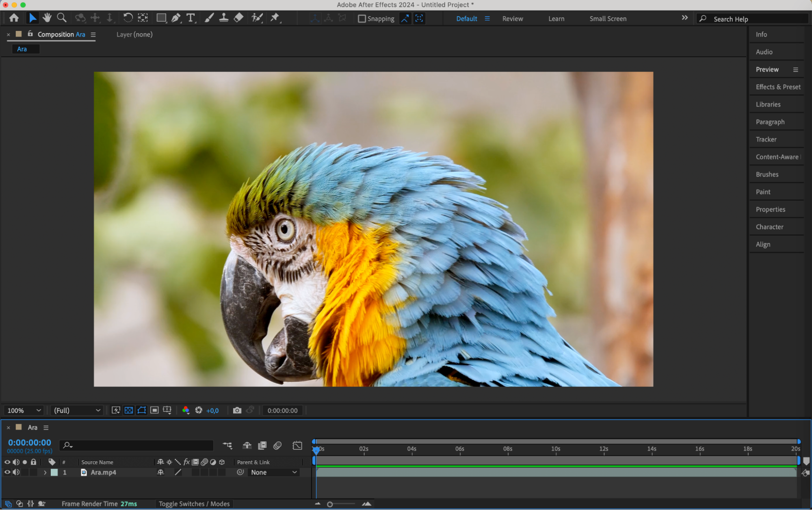Select the Puppet Pin tool

[x=275, y=18]
